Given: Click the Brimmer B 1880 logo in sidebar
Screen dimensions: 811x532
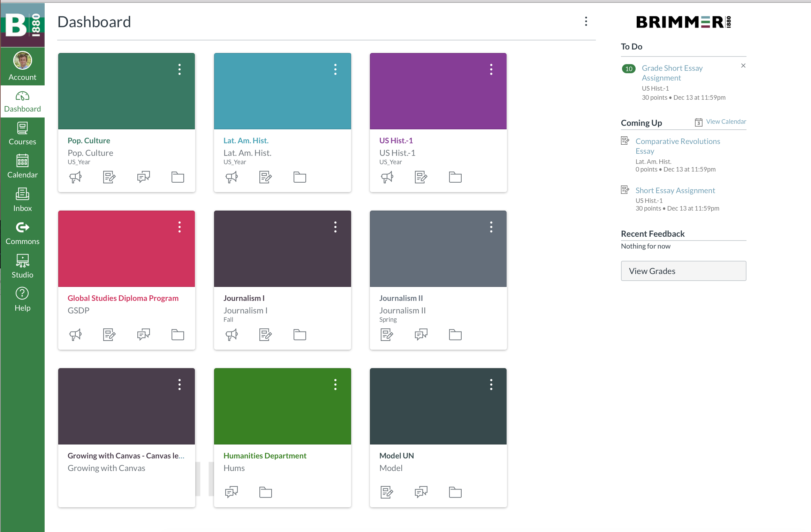Looking at the screenshot, I should coord(23,25).
